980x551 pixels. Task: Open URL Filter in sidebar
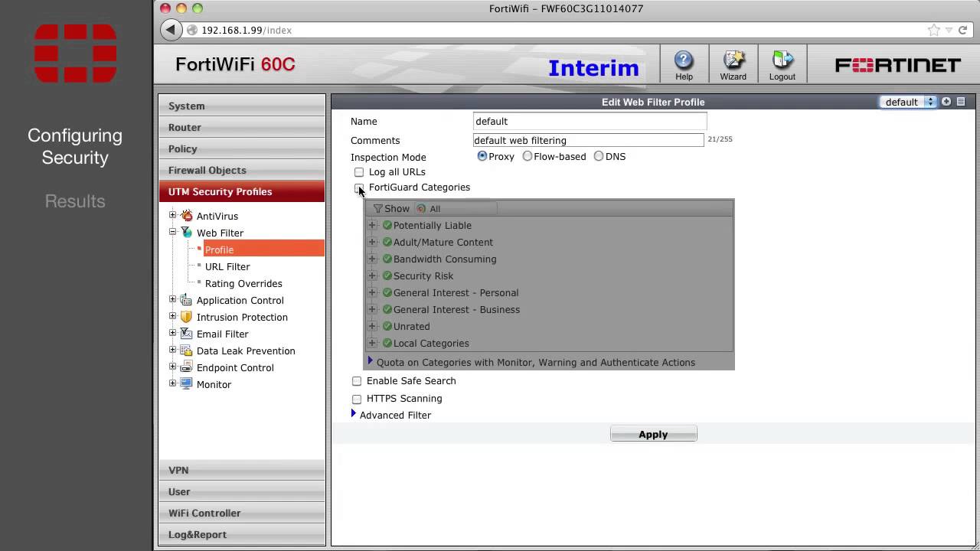[x=227, y=266]
